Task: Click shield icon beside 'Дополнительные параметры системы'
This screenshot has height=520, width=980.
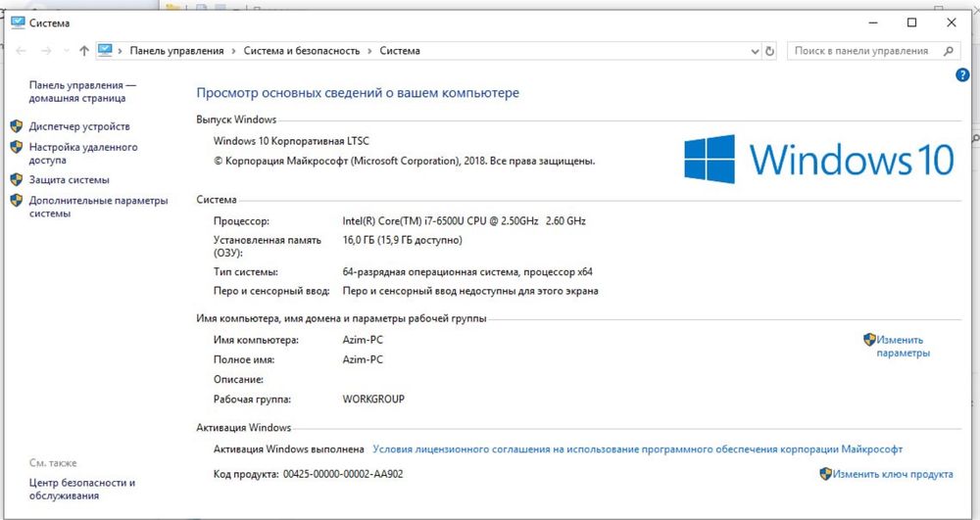Action: [x=17, y=201]
